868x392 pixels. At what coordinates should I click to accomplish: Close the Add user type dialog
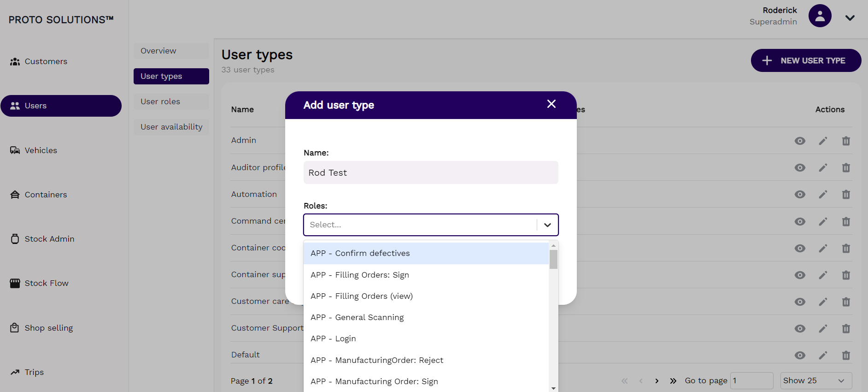(x=551, y=104)
